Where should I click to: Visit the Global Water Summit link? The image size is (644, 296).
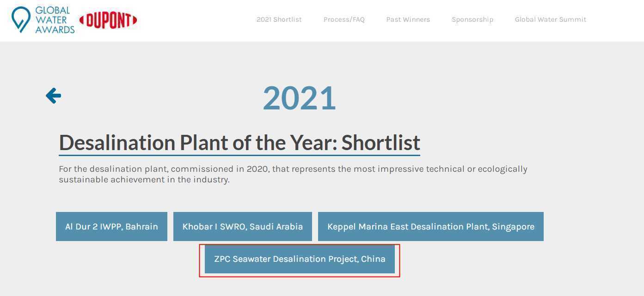(x=551, y=19)
